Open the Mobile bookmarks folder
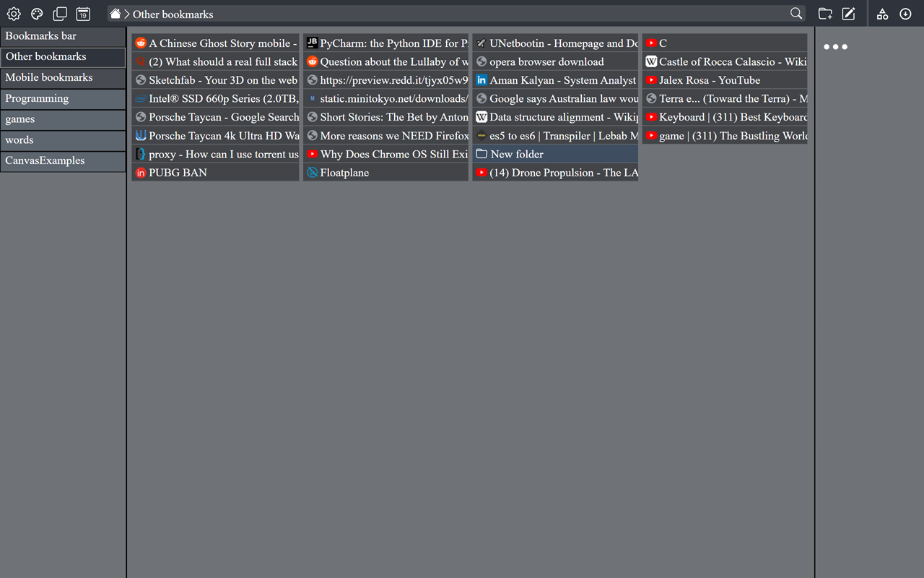Image resolution: width=924 pixels, height=578 pixels. pos(63,78)
